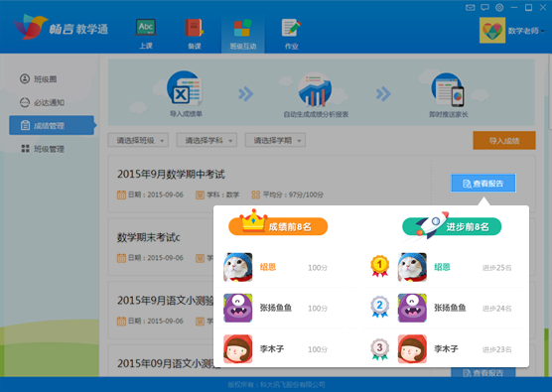Screen dimensions: 552x392
Task: Click the calendar icon in 2015年9月语文小测验 row
Action: (x=121, y=321)
